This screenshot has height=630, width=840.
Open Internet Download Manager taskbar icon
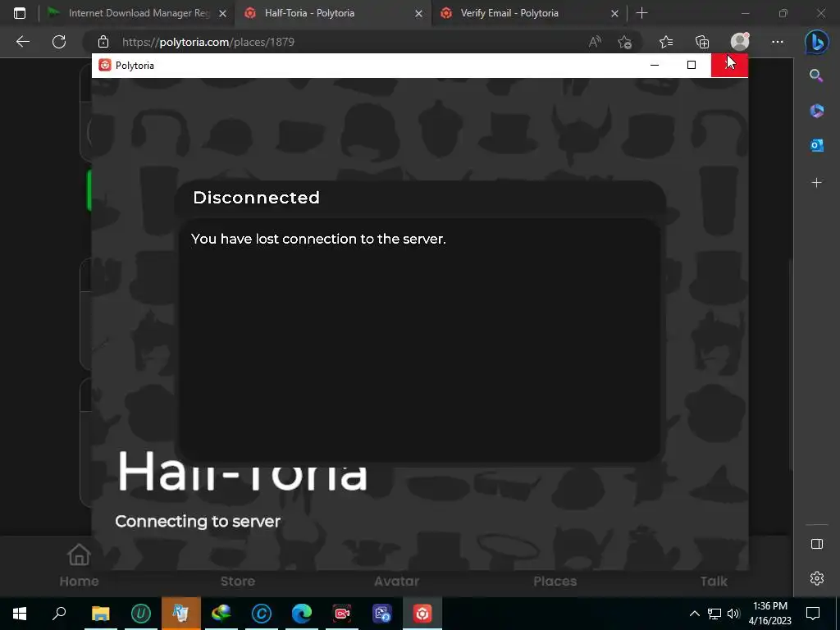tap(221, 614)
